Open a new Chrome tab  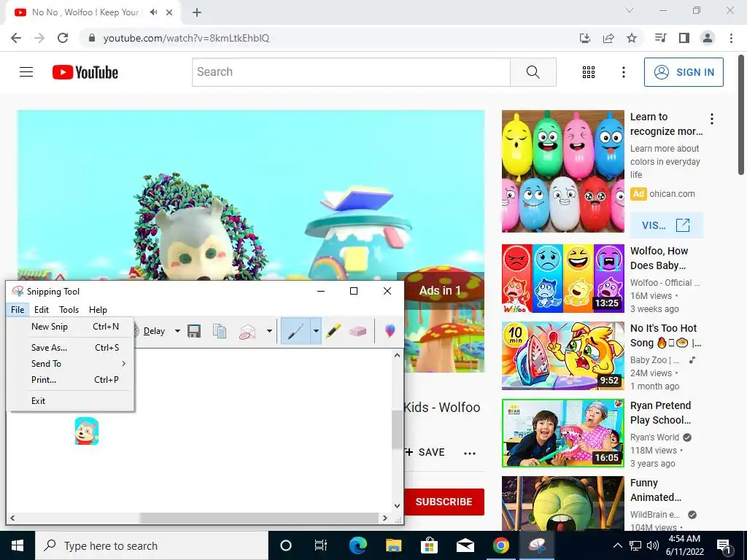click(x=197, y=12)
